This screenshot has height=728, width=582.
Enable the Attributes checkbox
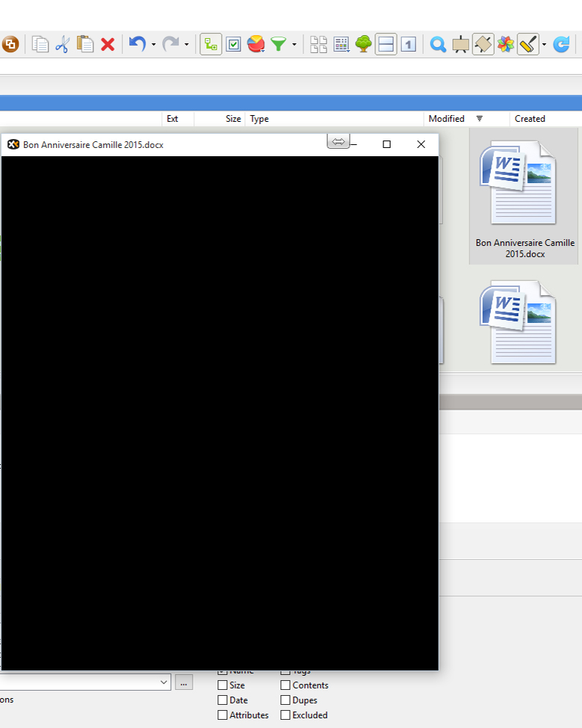tap(223, 715)
